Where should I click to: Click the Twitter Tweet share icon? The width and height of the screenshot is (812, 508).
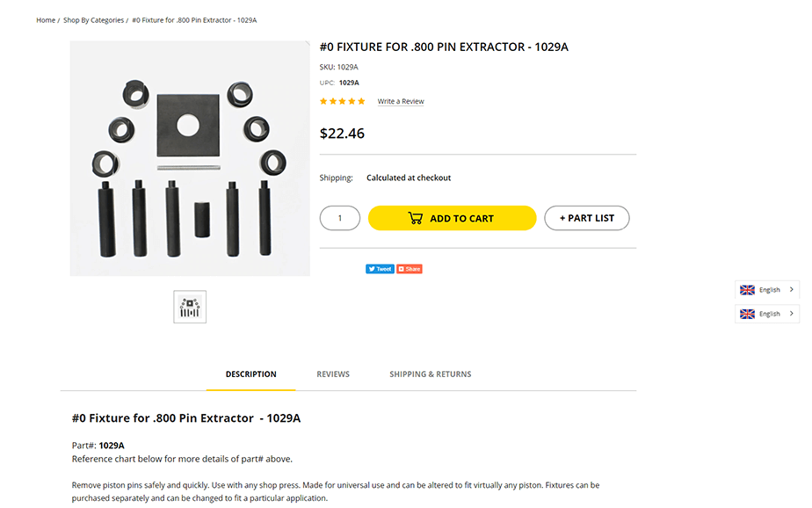point(380,269)
